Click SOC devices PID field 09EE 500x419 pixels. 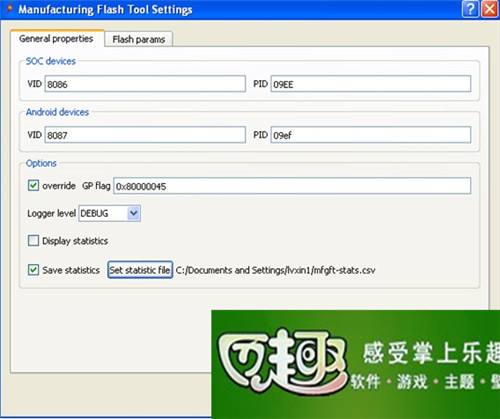[x=371, y=84]
